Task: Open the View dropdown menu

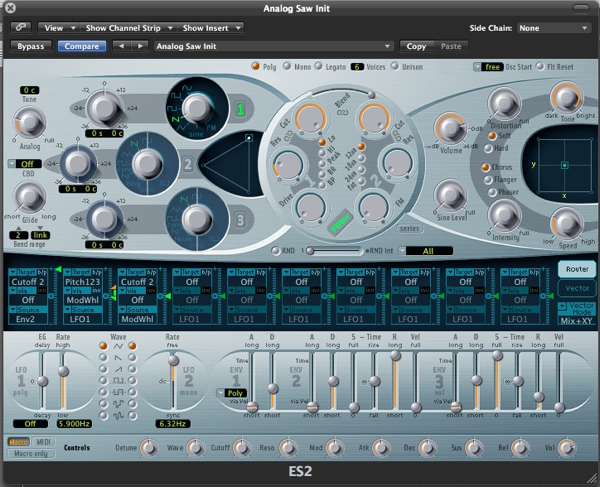Action: coord(59,28)
